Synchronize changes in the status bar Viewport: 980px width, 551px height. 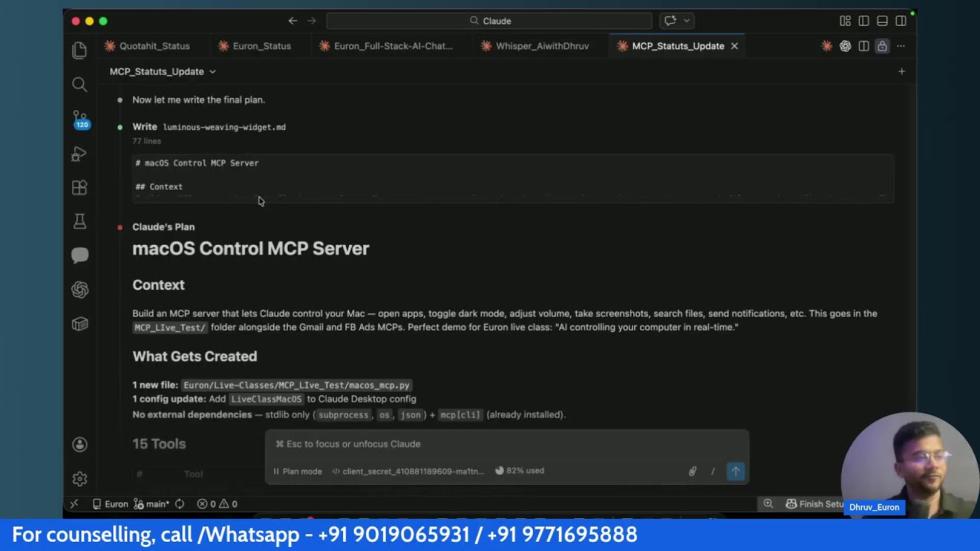click(180, 504)
